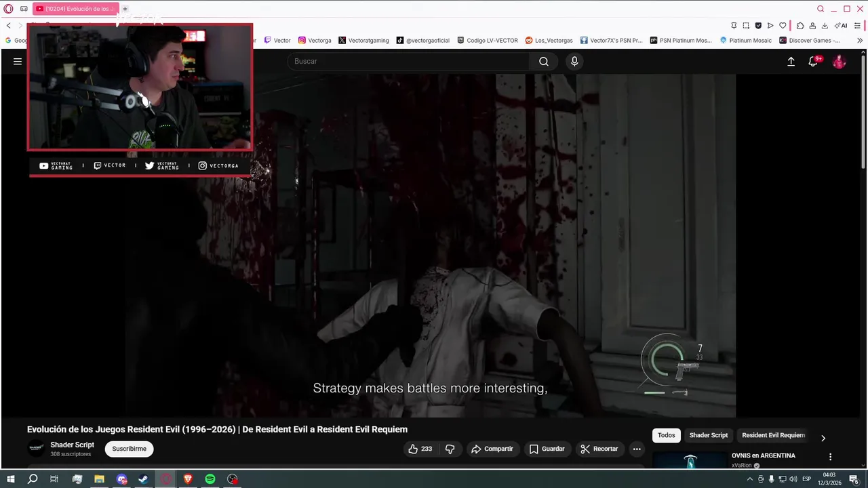The width and height of the screenshot is (868, 488).
Task: Open the Shader Script channel avatar
Action: pyautogui.click(x=36, y=448)
